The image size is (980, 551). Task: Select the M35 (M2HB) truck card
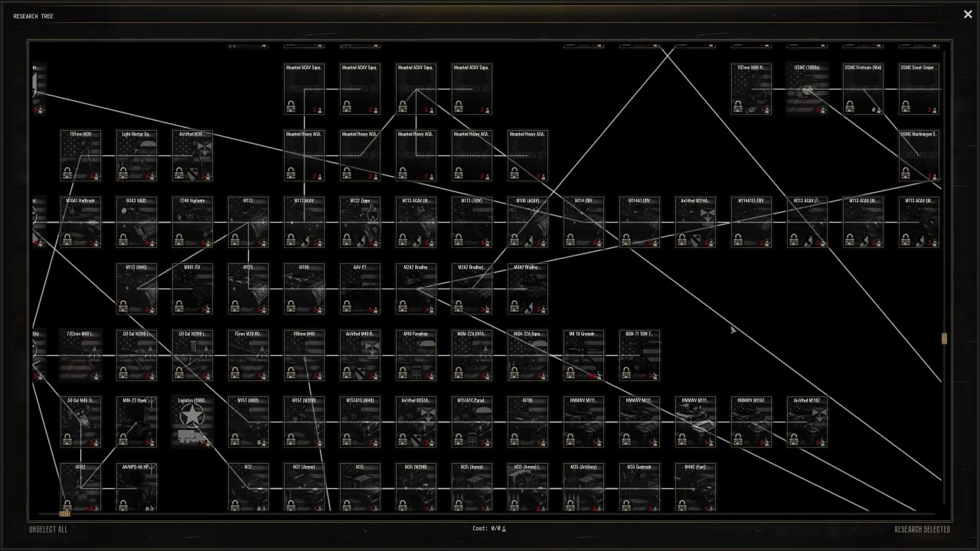[x=416, y=487]
